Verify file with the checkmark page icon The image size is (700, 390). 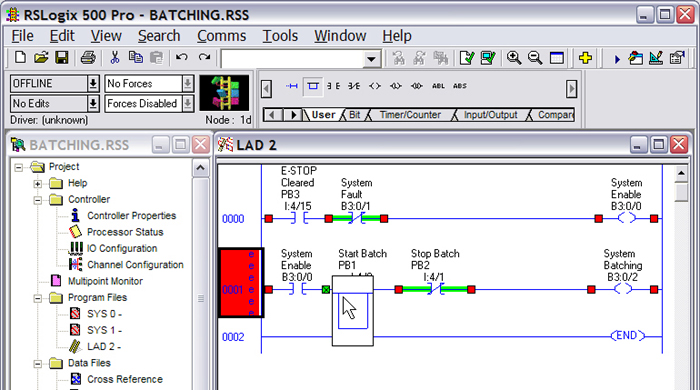coord(467,58)
